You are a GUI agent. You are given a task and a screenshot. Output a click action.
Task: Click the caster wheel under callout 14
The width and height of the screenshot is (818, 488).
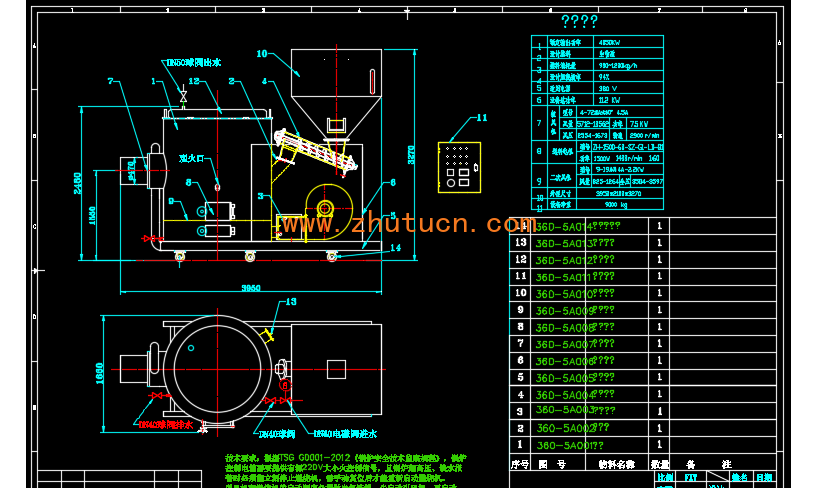point(331,256)
